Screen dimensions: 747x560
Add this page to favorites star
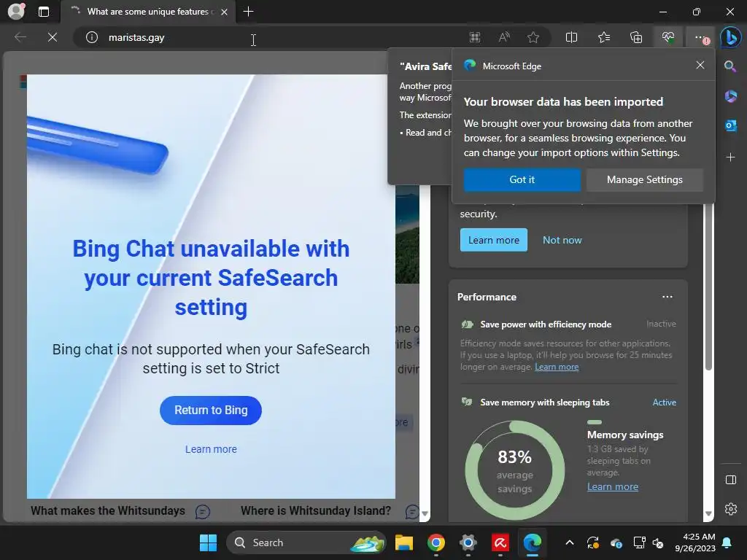(533, 37)
